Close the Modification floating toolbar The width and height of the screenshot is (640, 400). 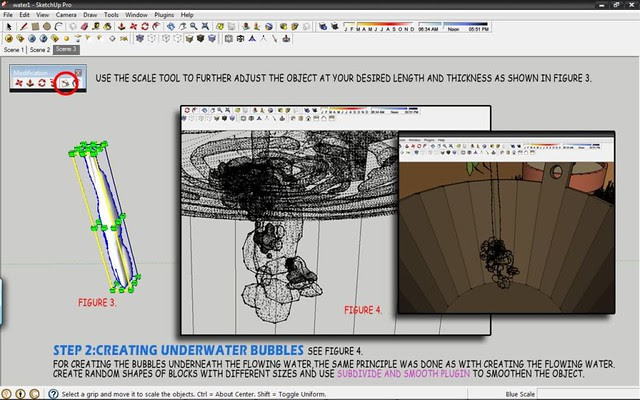[78, 71]
